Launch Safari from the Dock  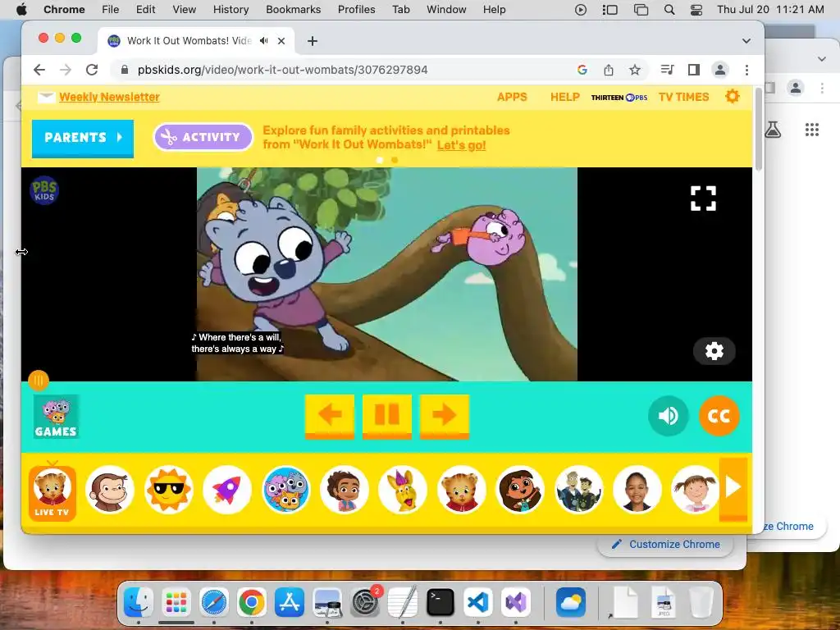point(214,603)
